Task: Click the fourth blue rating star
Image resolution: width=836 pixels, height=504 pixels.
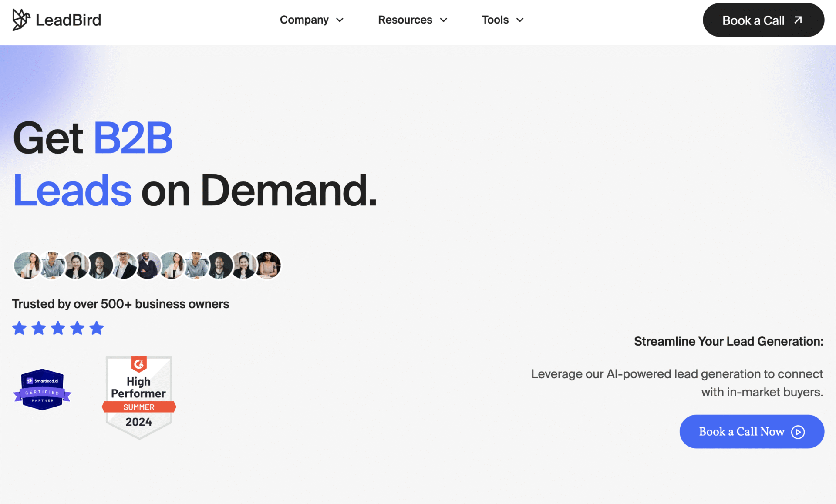Action: (x=78, y=328)
